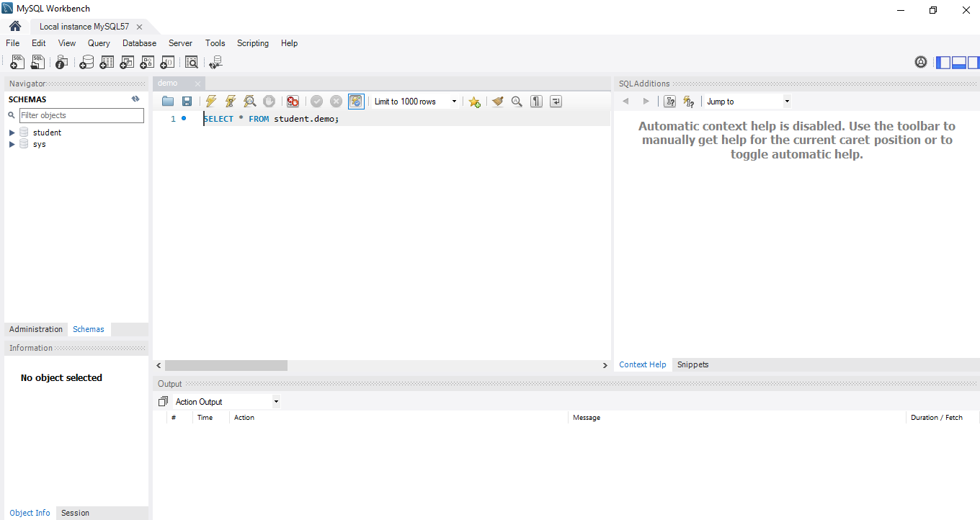
Task: Execute the query with the lightning bolt
Action: coord(210,102)
